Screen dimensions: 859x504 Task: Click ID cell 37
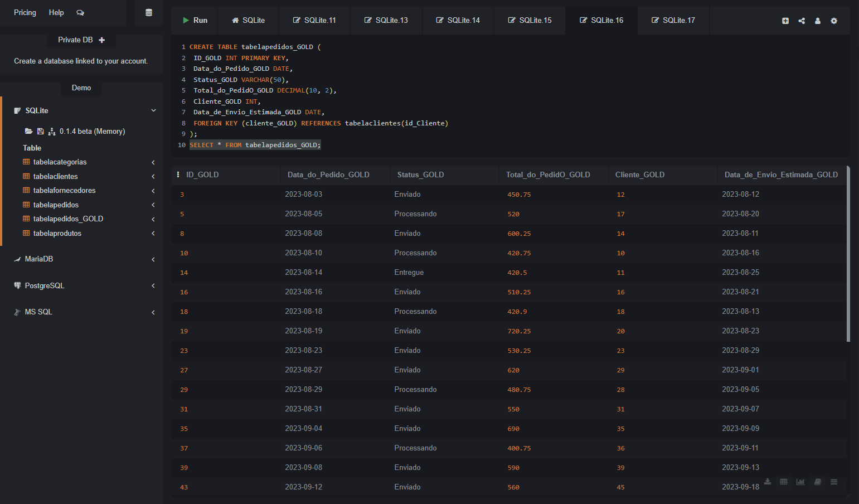click(x=184, y=448)
